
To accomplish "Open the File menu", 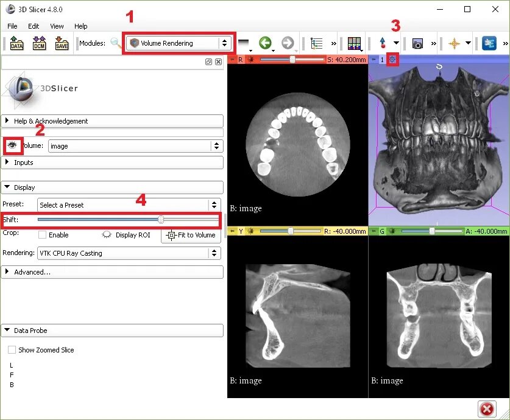I will point(12,26).
